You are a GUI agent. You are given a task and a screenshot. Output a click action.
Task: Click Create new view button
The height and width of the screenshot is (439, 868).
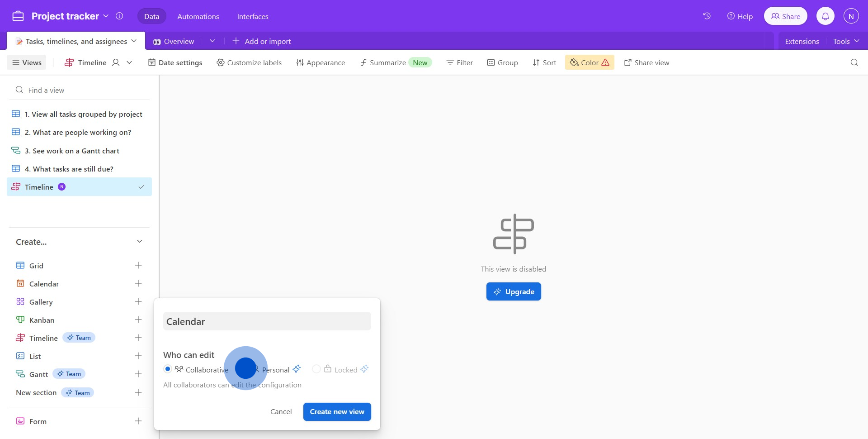point(337,412)
